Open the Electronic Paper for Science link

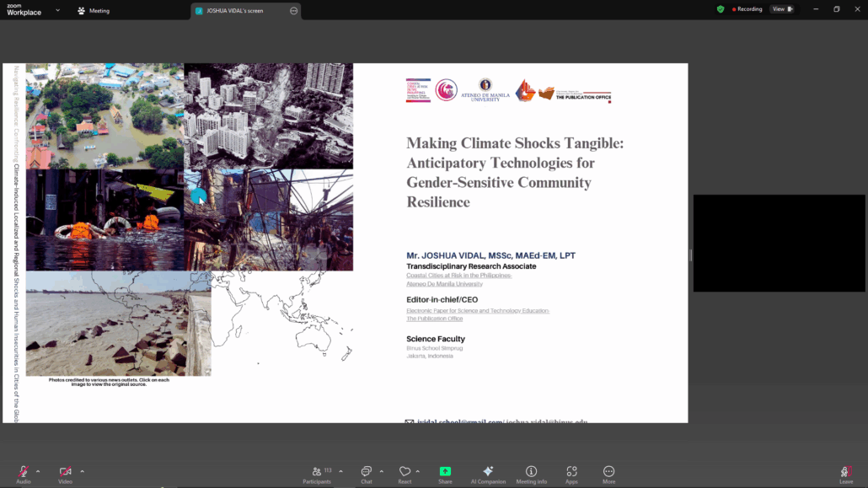tap(478, 311)
